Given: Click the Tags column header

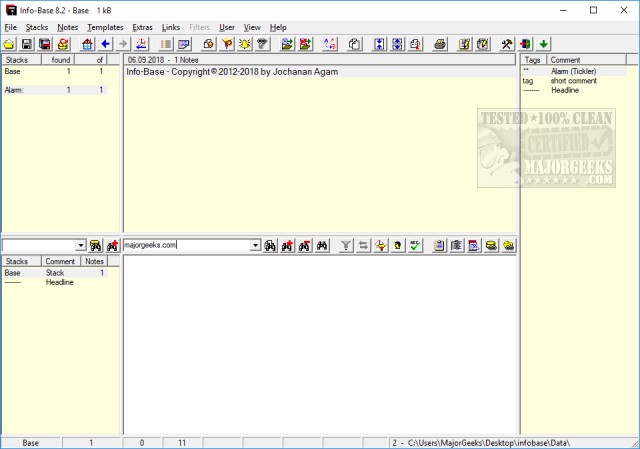Looking at the screenshot, I should (533, 60).
